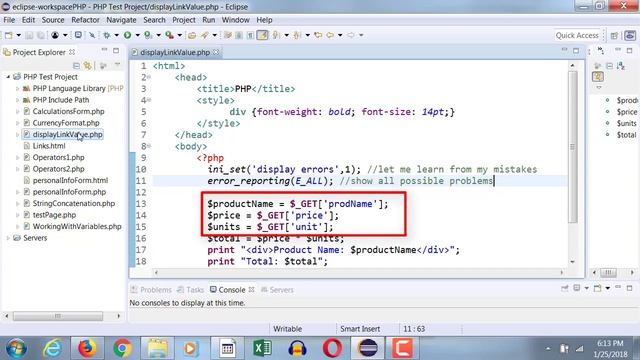
Task: Switch to the Servers tab
Action: (277, 289)
